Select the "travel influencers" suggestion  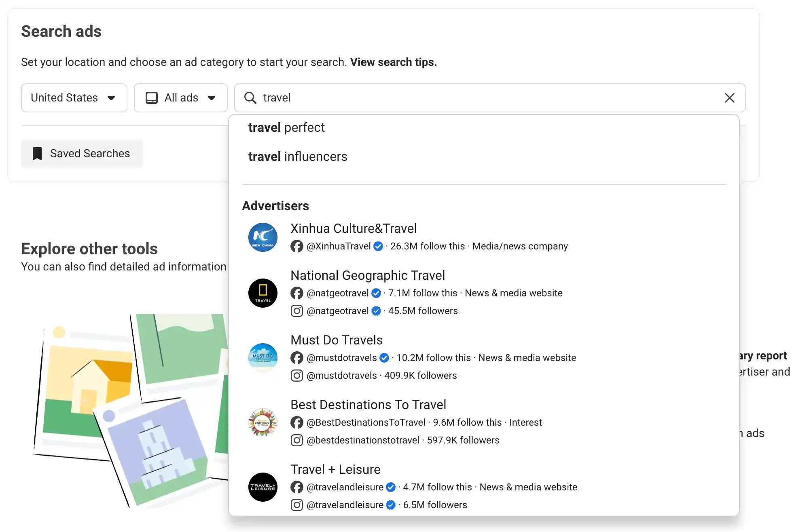(298, 156)
